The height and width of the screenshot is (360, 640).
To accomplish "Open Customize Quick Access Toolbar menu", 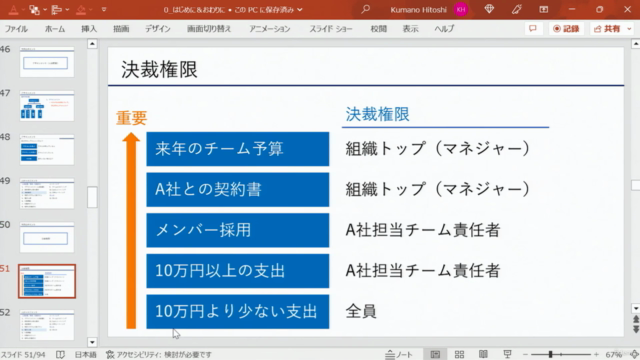I will 104,9.
